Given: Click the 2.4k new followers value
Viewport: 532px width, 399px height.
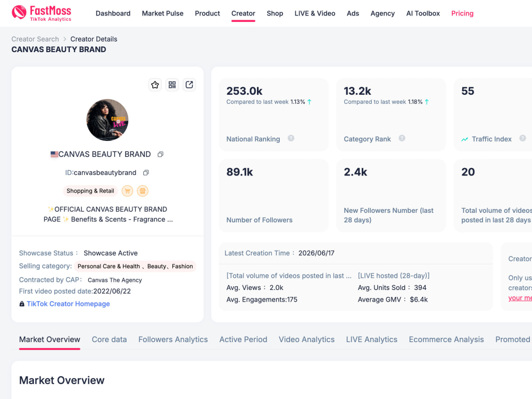Looking at the screenshot, I should 355,172.
